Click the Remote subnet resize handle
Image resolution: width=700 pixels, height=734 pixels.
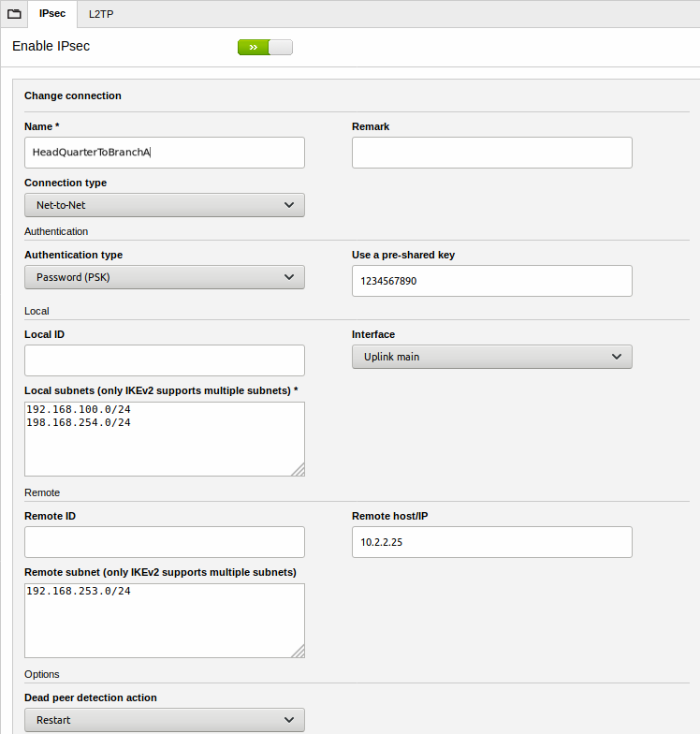298,652
